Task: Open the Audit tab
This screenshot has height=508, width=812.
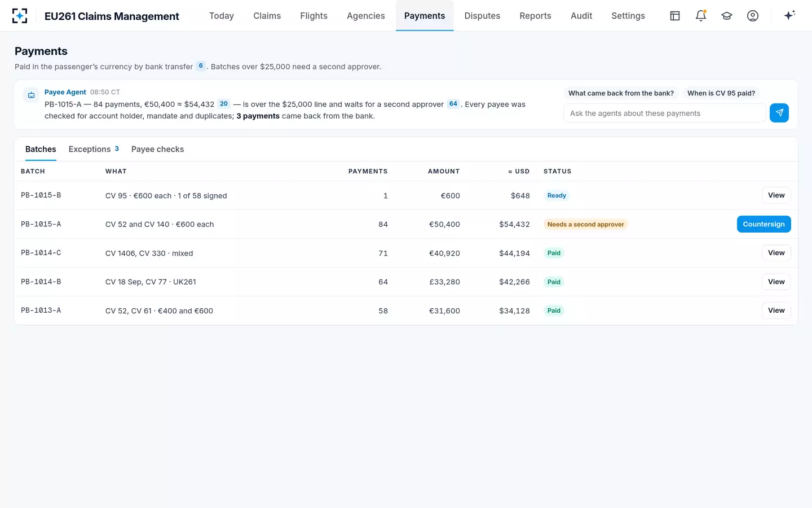Action: pos(581,16)
